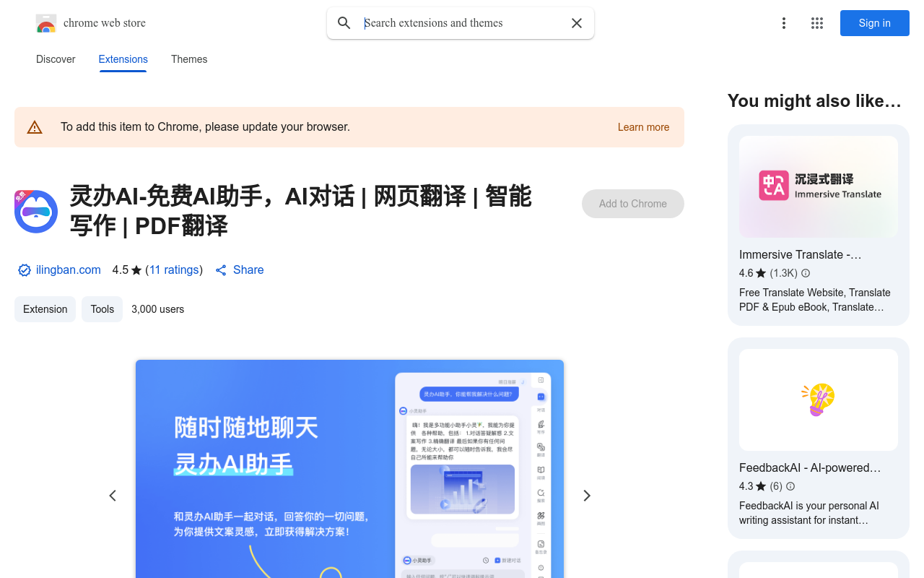This screenshot has height=578, width=924.
Task: Open the 11 ratings link
Action: click(174, 270)
